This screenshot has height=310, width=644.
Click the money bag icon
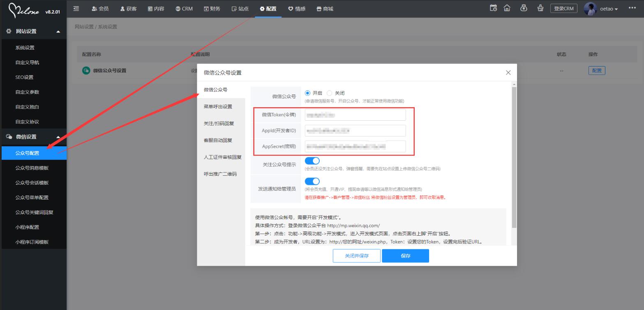pos(524,8)
